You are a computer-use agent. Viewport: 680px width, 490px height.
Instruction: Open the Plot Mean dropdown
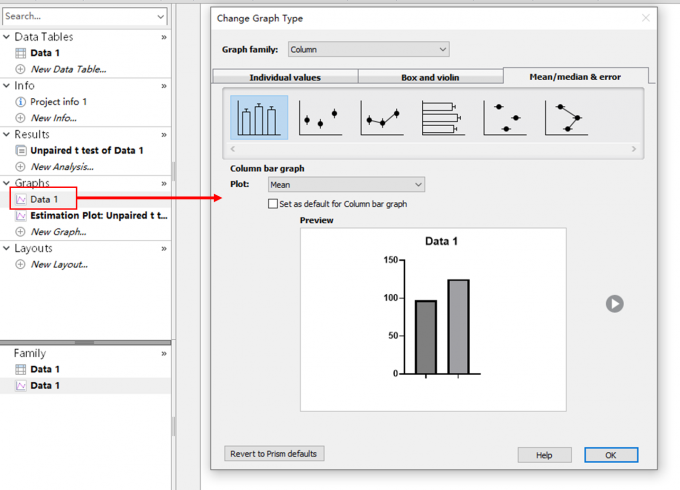346,185
